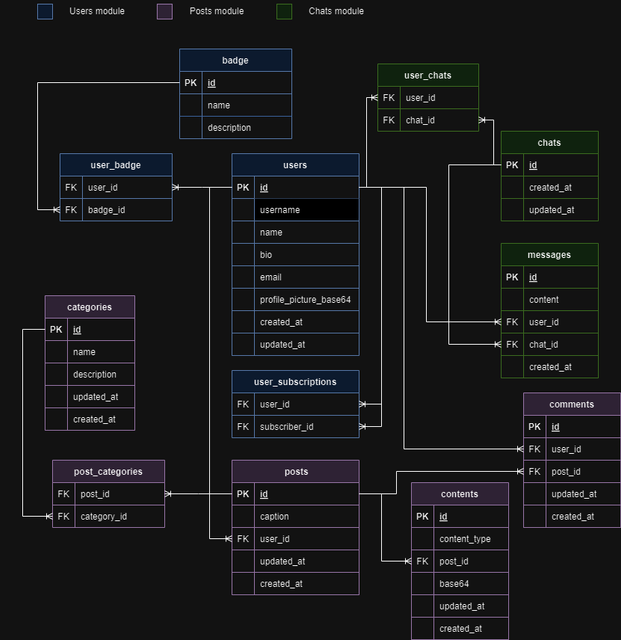Select the user_badge table header
The height and width of the screenshot is (640, 621).
coord(116,165)
